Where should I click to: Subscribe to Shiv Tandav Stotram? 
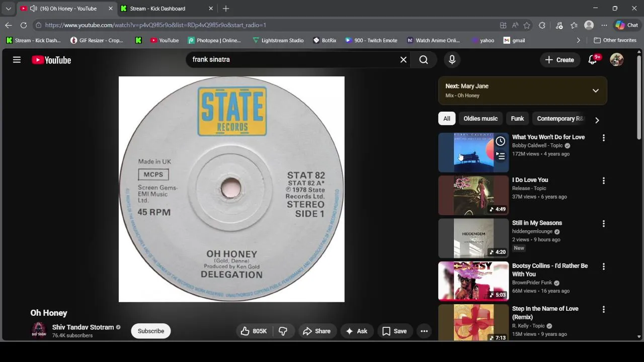[x=151, y=331]
